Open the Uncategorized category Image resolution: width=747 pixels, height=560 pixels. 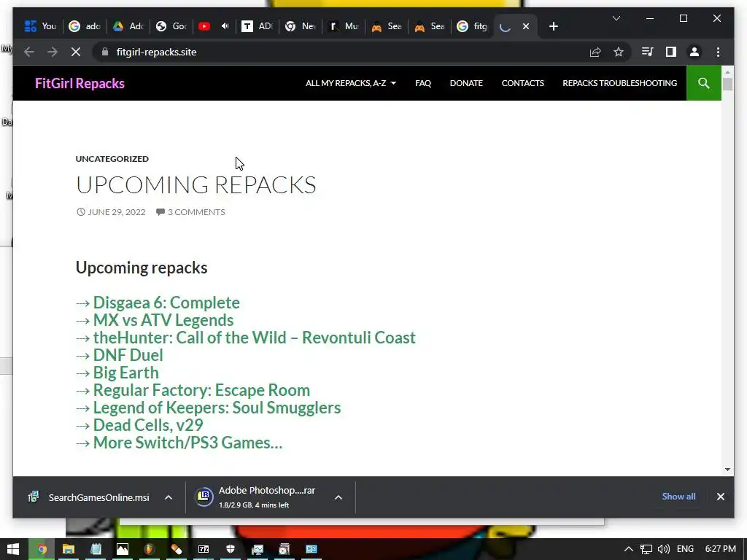112,158
